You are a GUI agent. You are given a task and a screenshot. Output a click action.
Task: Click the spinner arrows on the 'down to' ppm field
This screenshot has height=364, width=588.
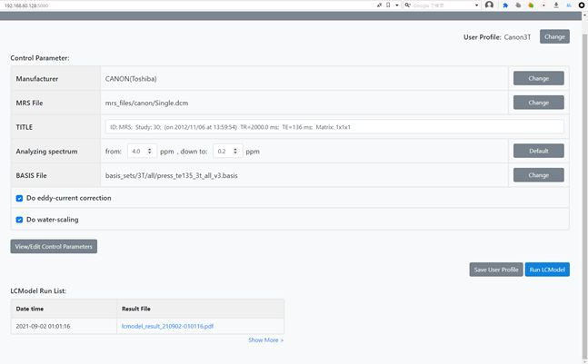[236, 151]
